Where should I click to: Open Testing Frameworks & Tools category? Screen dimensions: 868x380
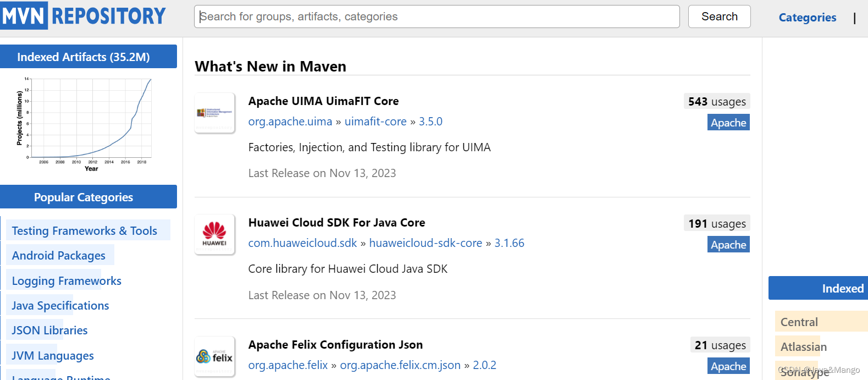tap(85, 231)
